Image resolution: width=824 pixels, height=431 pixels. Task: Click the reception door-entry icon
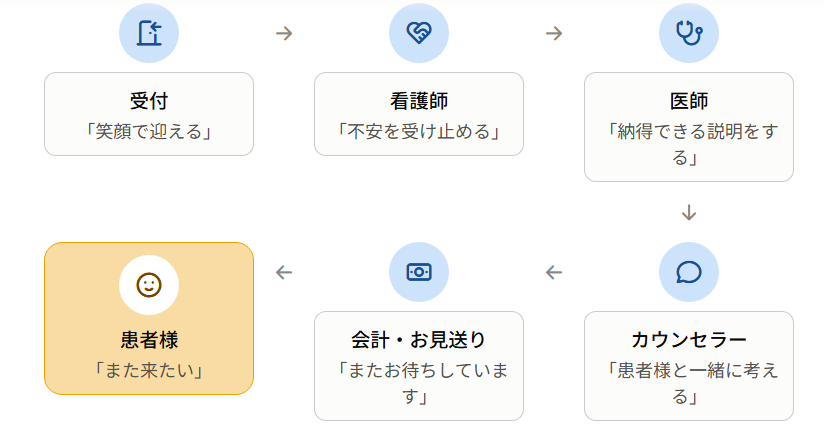click(x=149, y=33)
